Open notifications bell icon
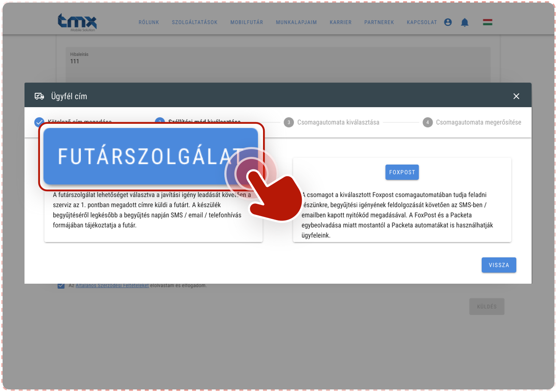This screenshot has width=557, height=392. pos(465,22)
